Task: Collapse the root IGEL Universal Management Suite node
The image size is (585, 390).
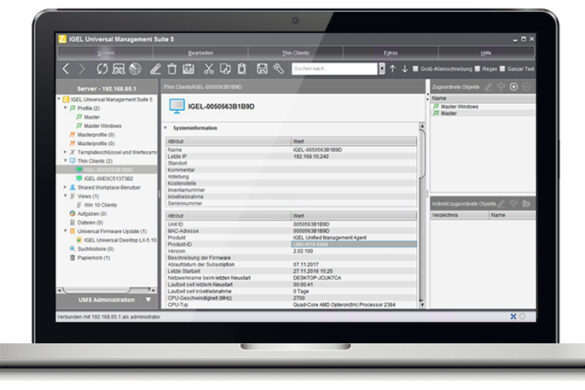Action: pyautogui.click(x=59, y=99)
